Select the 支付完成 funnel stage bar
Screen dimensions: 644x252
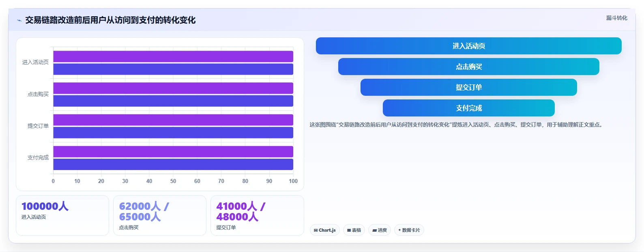(x=469, y=108)
